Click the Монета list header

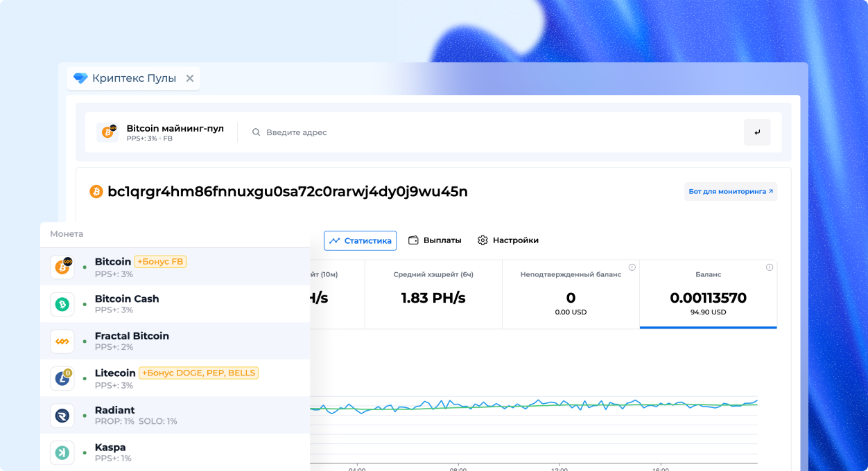point(67,234)
